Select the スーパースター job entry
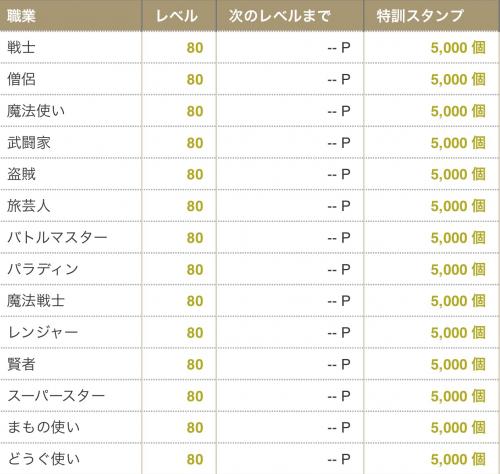500x474 pixels. [56, 396]
